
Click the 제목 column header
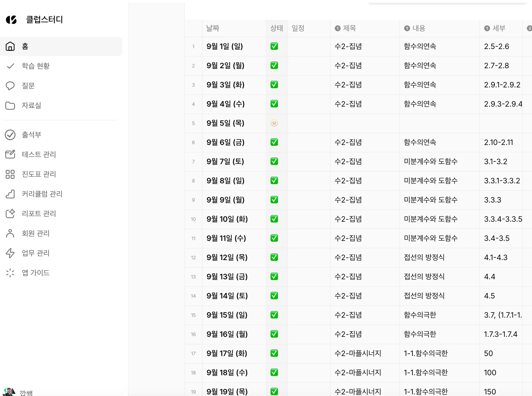349,28
